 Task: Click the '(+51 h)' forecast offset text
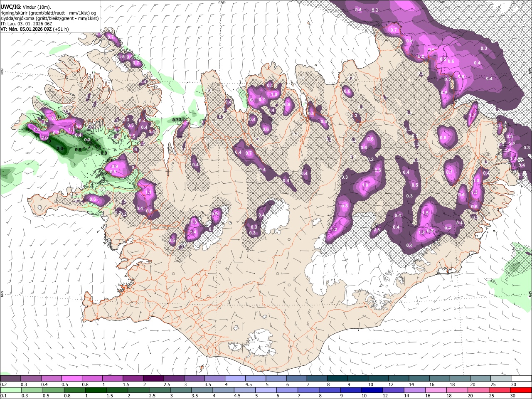pyautogui.click(x=61, y=29)
